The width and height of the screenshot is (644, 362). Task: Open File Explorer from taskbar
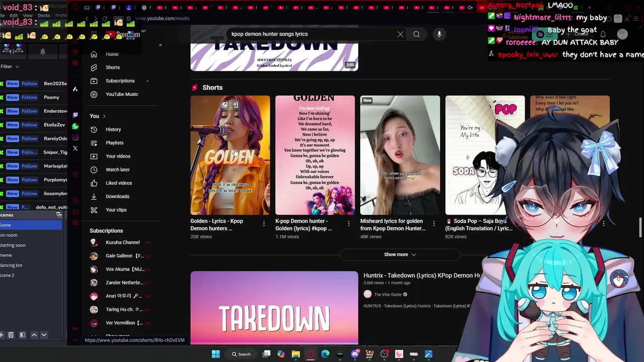[x=296, y=354]
